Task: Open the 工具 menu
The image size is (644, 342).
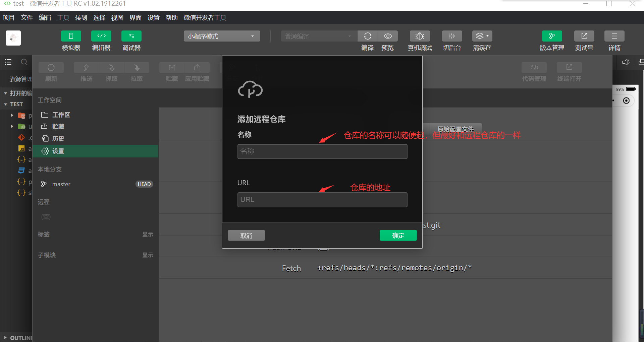Action: tap(63, 18)
